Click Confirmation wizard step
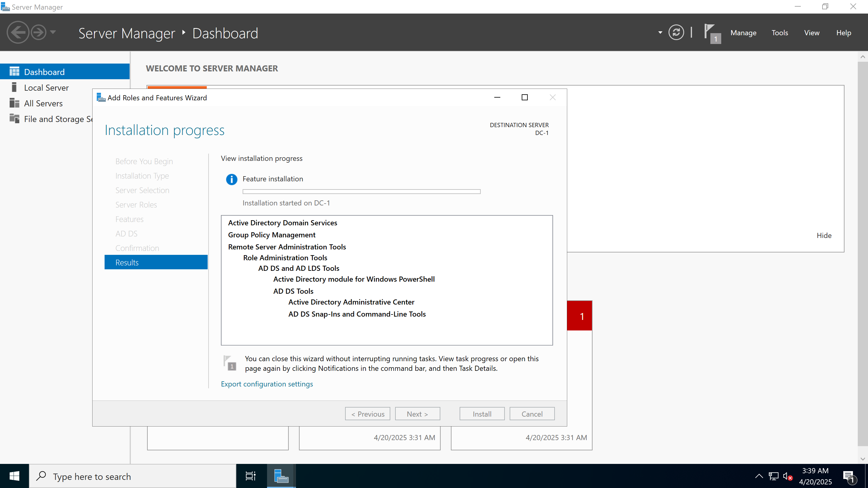Screen dimensions: 868x488 tap(137, 248)
